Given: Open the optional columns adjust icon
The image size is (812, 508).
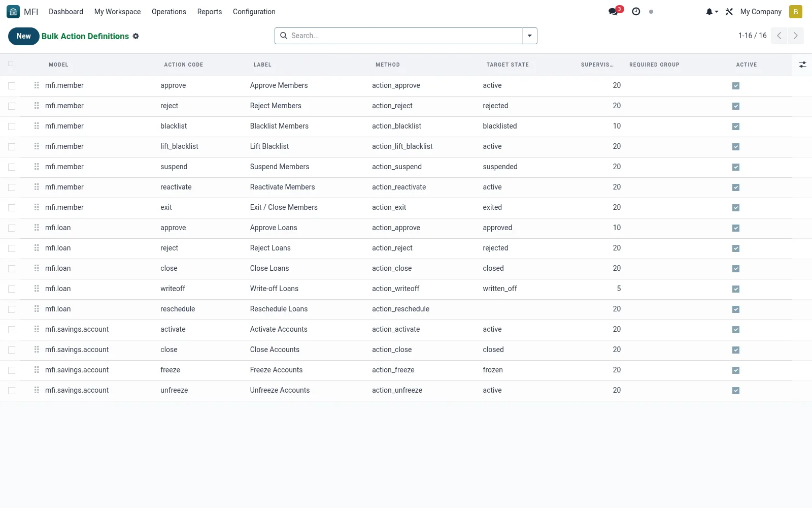Looking at the screenshot, I should pos(802,65).
